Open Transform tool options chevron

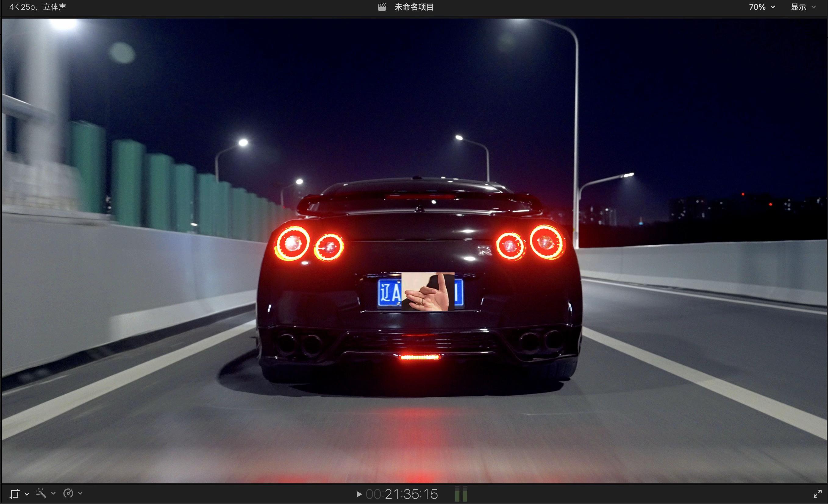[x=27, y=494]
